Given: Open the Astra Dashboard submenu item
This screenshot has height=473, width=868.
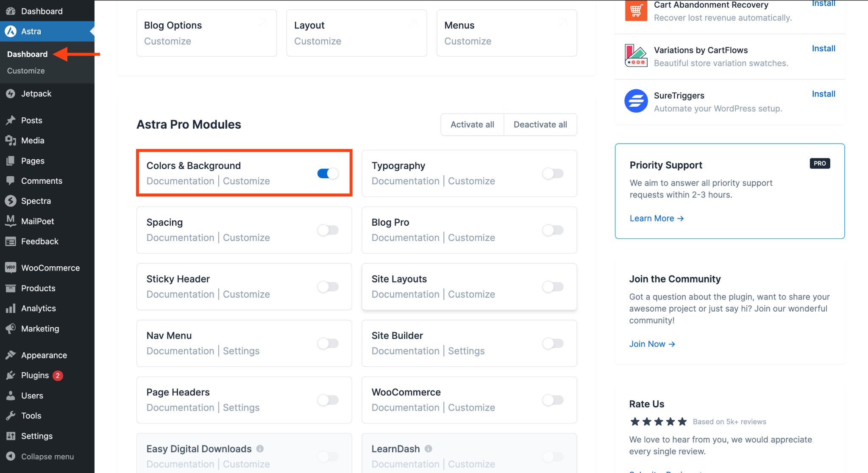Looking at the screenshot, I should (27, 54).
